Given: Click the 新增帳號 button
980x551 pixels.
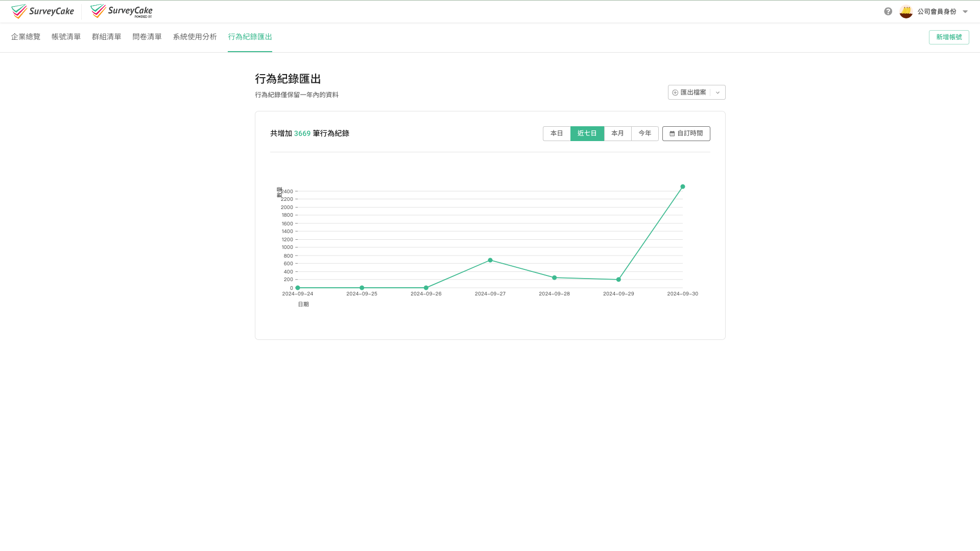Looking at the screenshot, I should coord(948,37).
